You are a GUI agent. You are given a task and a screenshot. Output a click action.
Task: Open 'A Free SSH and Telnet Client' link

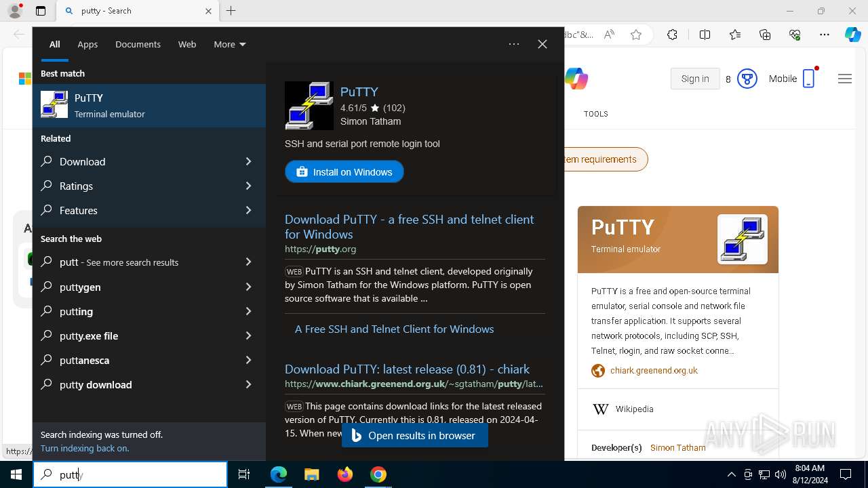tap(394, 329)
